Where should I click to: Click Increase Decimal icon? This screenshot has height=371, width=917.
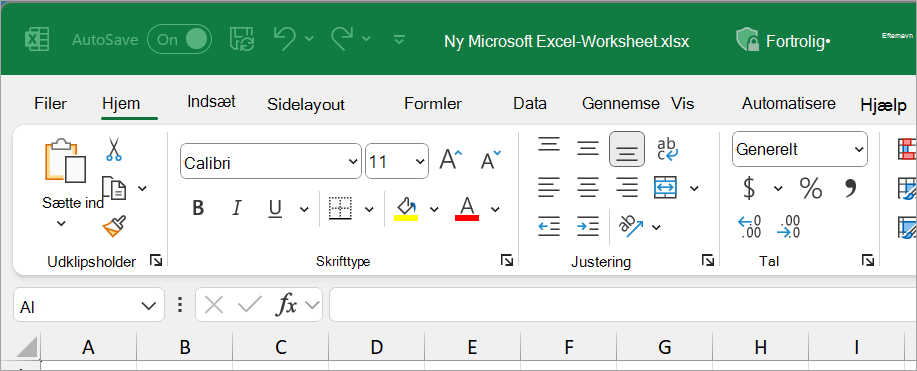[x=749, y=226]
